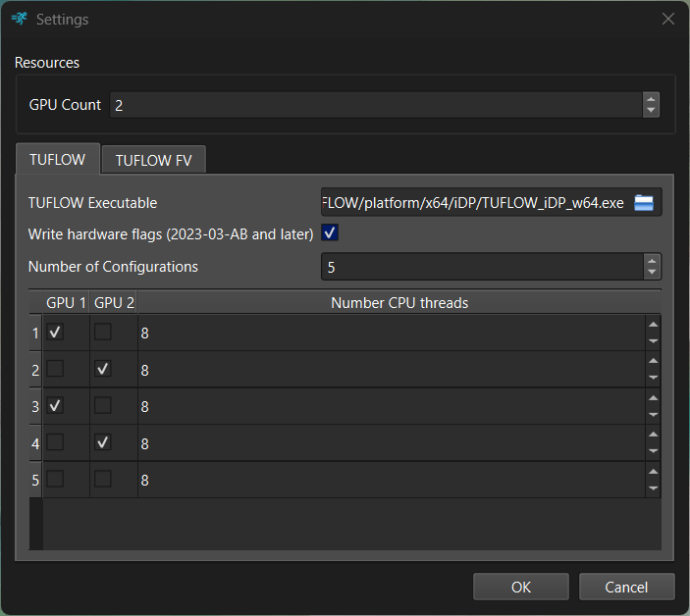Click CPU threads value in row 3
The image size is (690, 616).
[x=392, y=406]
